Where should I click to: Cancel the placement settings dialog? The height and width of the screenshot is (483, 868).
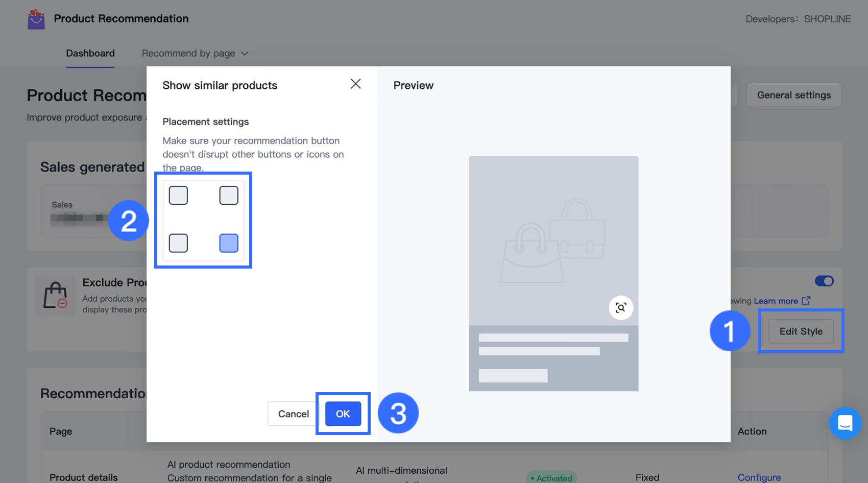294,414
